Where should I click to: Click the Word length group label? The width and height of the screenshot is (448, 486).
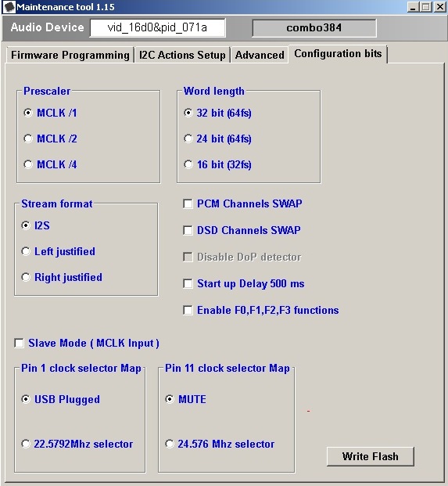[x=214, y=91]
